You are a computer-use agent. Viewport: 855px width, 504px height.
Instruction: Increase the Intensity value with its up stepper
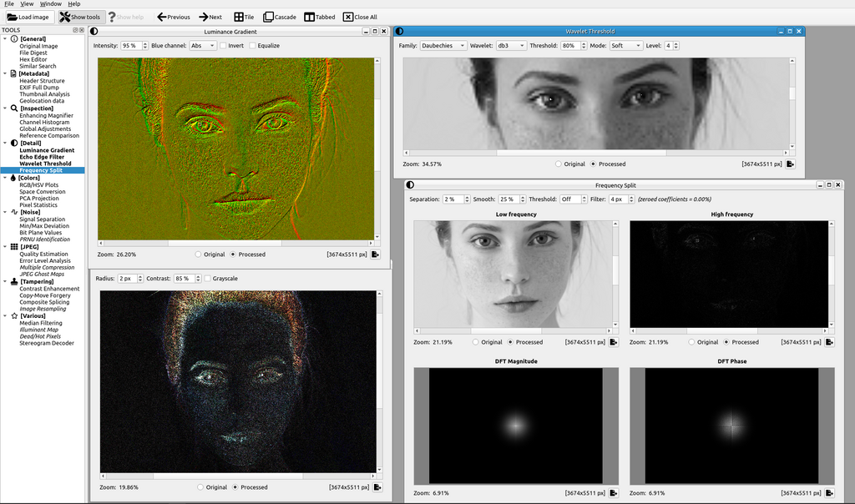click(145, 43)
